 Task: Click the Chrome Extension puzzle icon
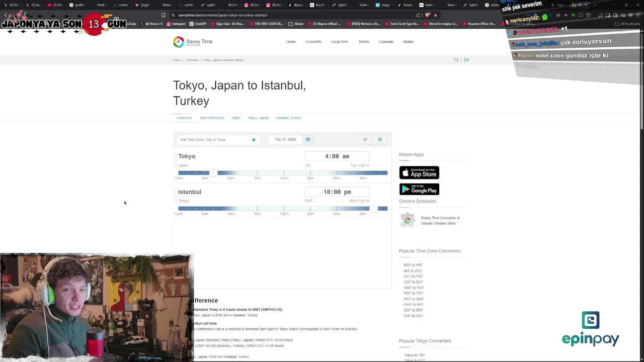click(407, 220)
